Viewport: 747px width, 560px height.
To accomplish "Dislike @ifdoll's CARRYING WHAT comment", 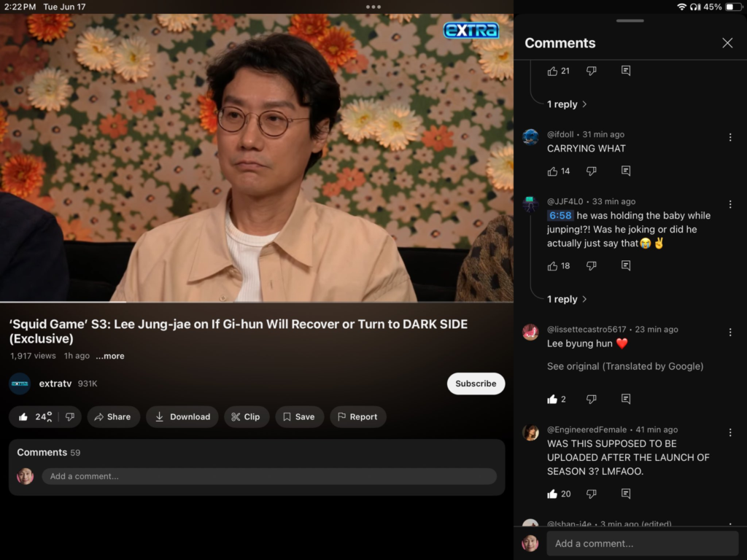I will pyautogui.click(x=591, y=171).
